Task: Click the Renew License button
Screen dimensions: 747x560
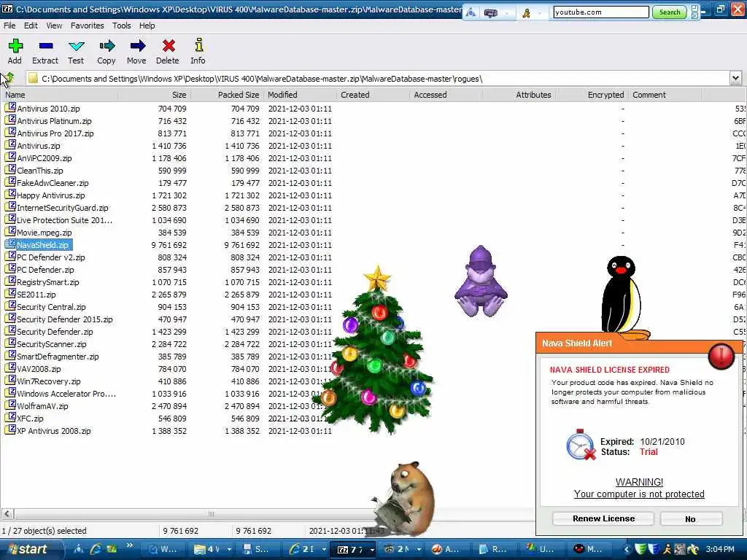Action: click(x=603, y=518)
